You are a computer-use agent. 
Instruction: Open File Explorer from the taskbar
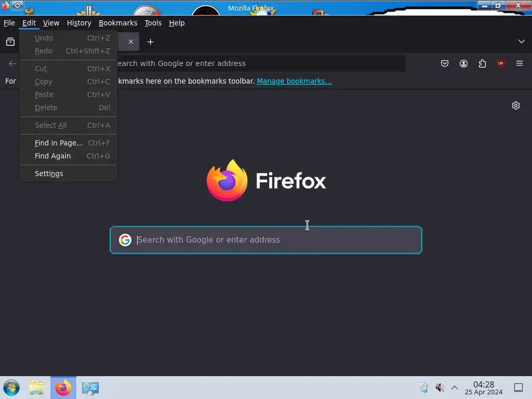click(37, 388)
